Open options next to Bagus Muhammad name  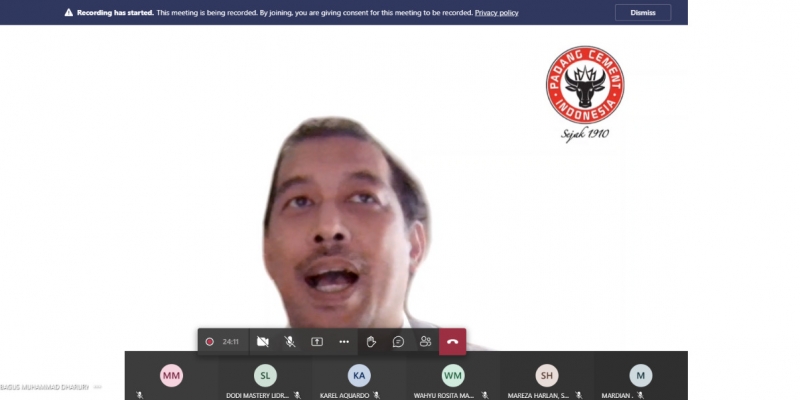pyautogui.click(x=98, y=385)
